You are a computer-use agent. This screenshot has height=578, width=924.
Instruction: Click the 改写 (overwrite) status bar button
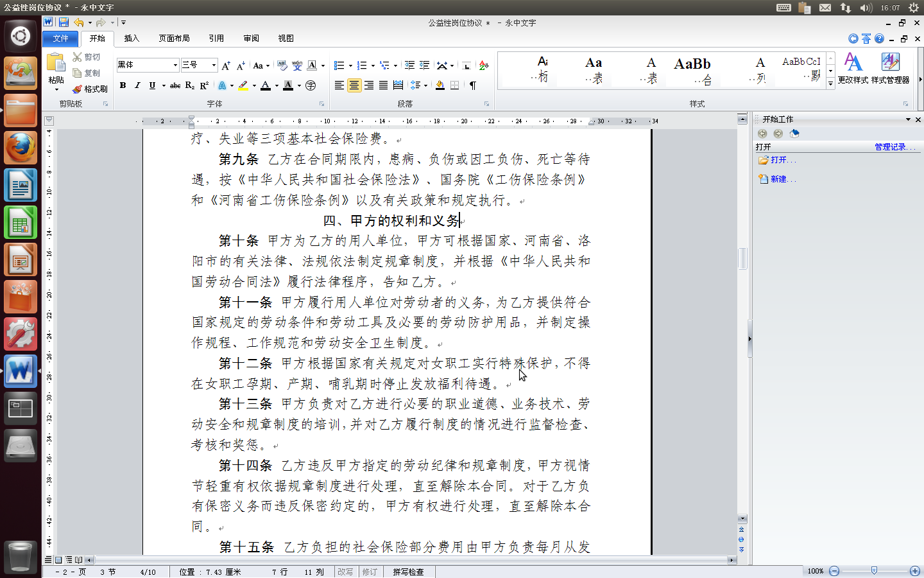pyautogui.click(x=345, y=572)
